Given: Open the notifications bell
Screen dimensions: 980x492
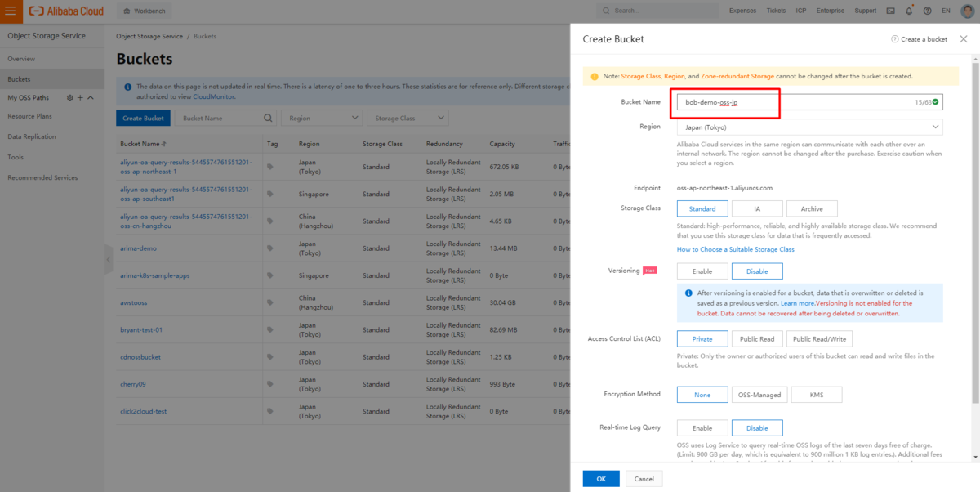Looking at the screenshot, I should point(909,11).
